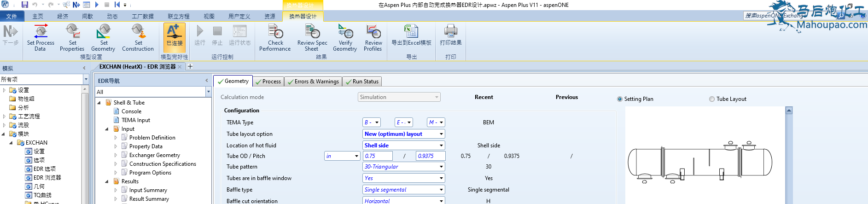
Task: Click scroll-up arrow of setting plan view
Action: 789,111
